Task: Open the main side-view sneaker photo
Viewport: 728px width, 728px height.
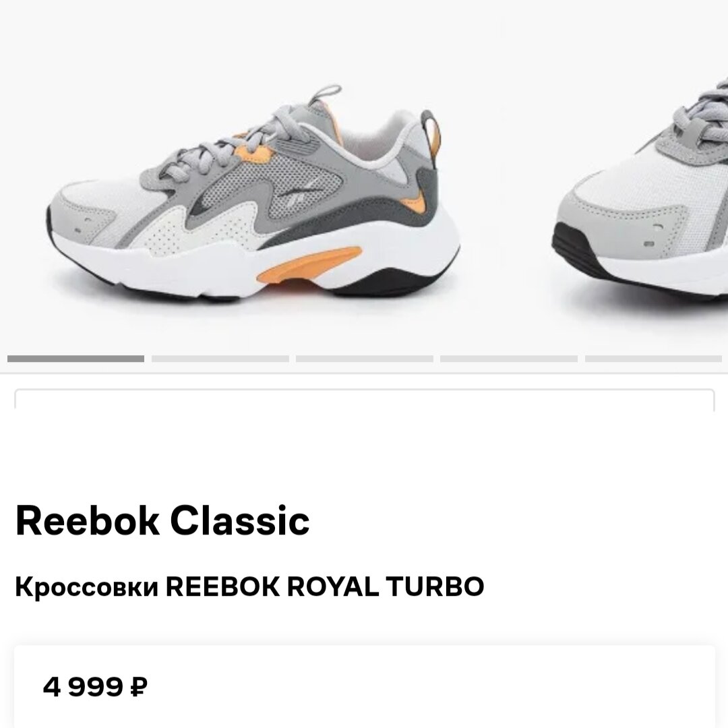Action: [x=253, y=193]
